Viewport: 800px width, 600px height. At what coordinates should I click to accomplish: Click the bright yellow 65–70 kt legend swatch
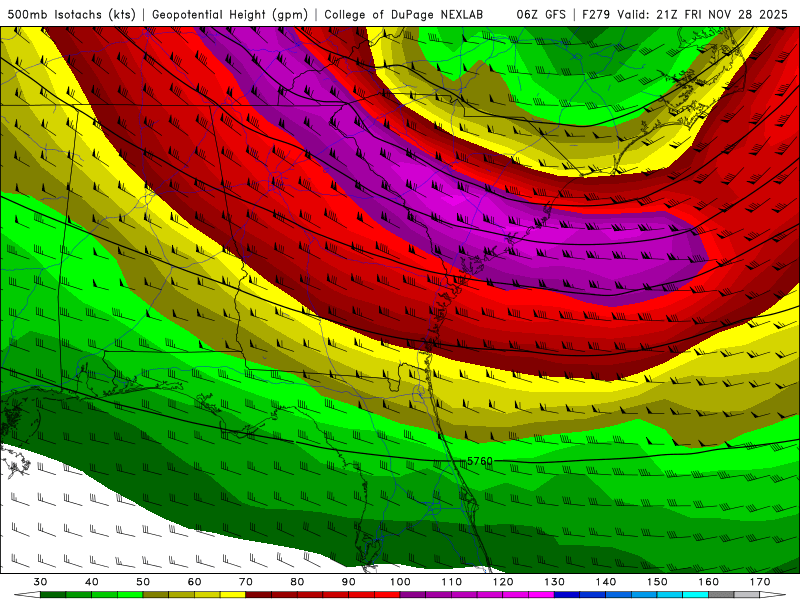point(233,595)
